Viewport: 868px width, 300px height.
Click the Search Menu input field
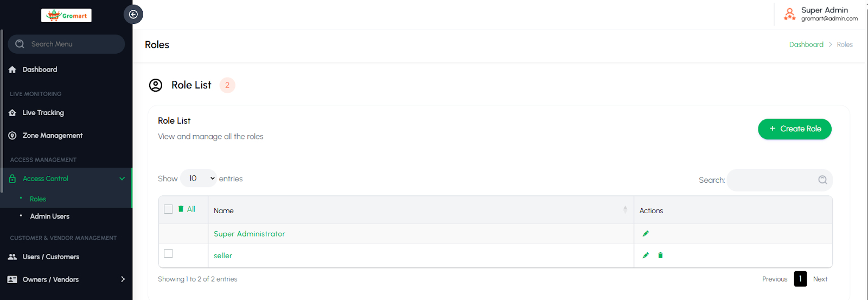tap(71, 44)
